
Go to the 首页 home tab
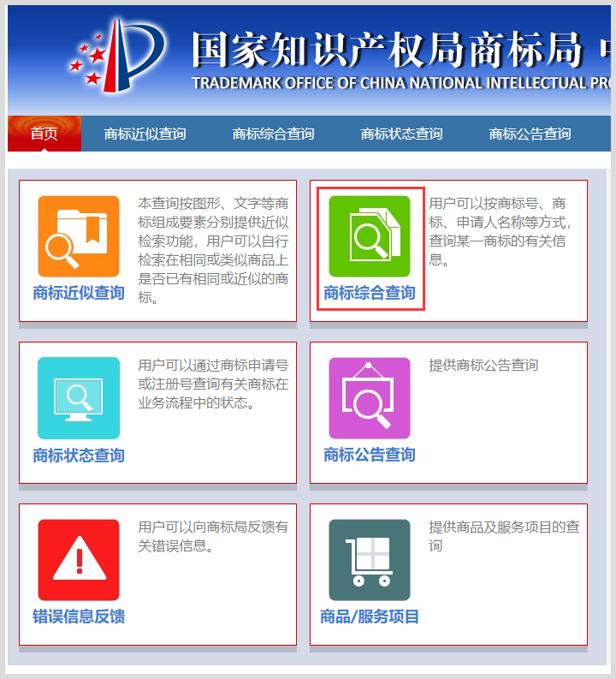point(44,134)
